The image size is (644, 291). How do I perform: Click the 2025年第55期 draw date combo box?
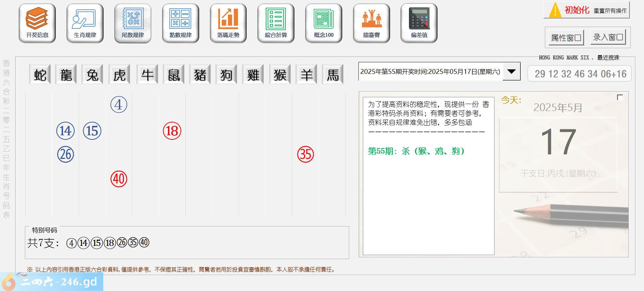(x=430, y=71)
